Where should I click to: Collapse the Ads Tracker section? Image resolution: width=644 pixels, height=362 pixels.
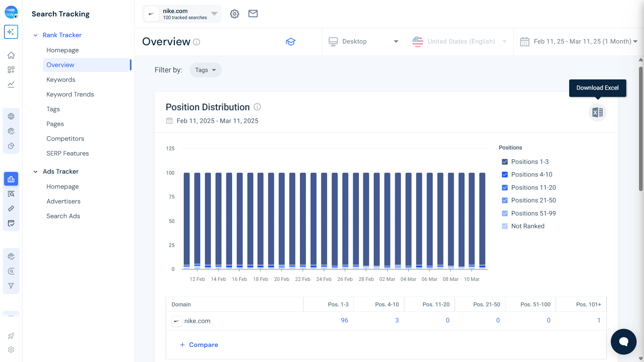click(x=36, y=172)
